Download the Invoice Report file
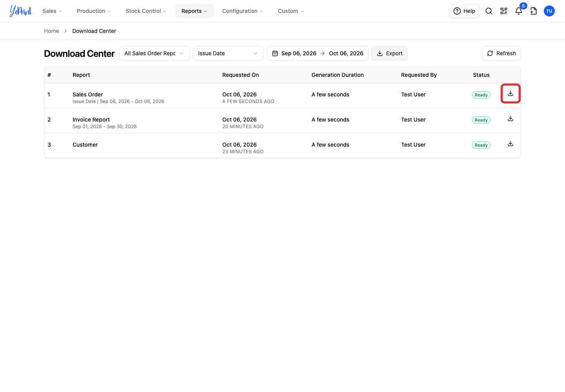 tap(510, 119)
